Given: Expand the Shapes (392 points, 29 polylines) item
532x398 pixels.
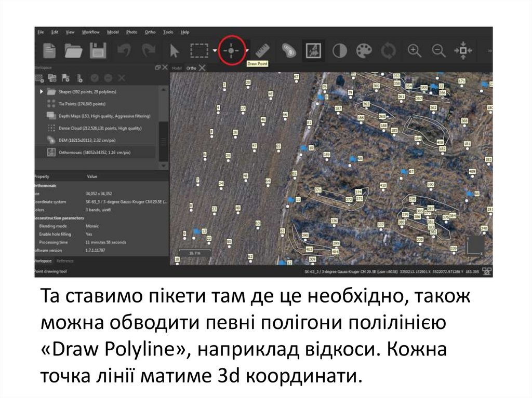Looking at the screenshot, I should tap(42, 91).
